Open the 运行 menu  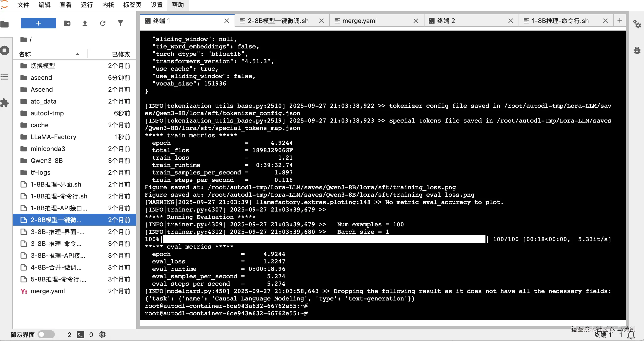point(86,5)
